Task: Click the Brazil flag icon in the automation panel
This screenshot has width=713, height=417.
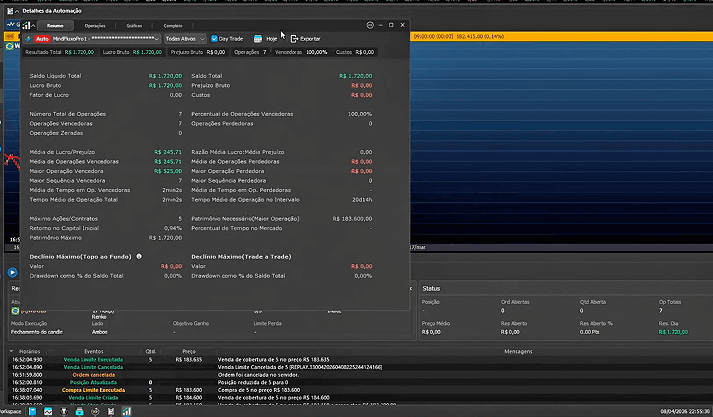Action: pos(15,311)
